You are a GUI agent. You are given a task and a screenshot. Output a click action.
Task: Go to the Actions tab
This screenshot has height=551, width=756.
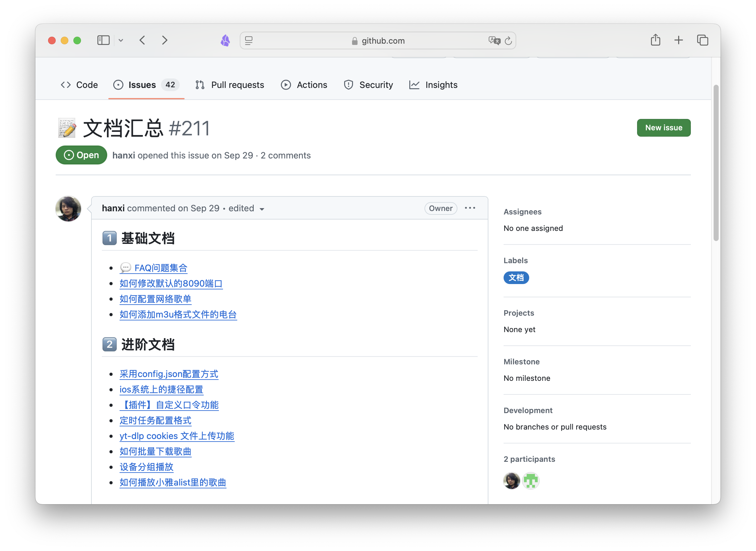tap(304, 85)
